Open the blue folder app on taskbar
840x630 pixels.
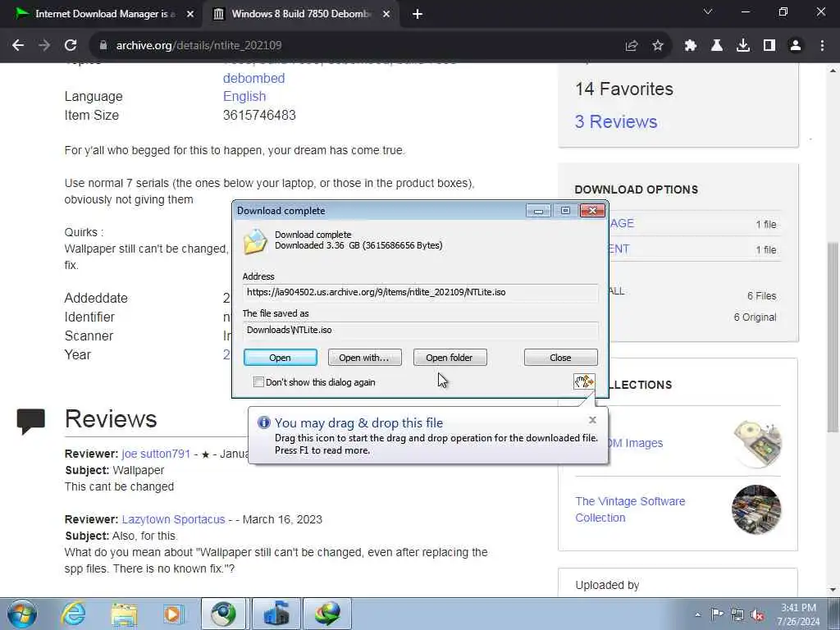pyautogui.click(x=276, y=614)
